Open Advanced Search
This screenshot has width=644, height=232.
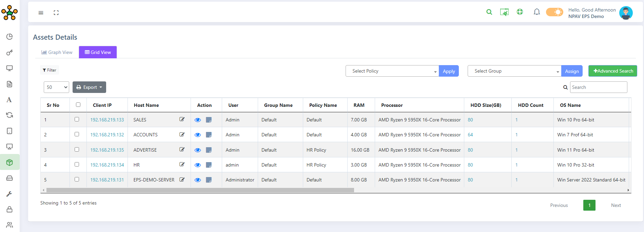coord(613,71)
